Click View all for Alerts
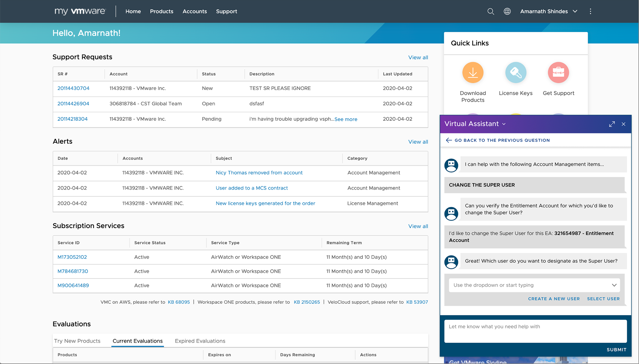 point(418,142)
